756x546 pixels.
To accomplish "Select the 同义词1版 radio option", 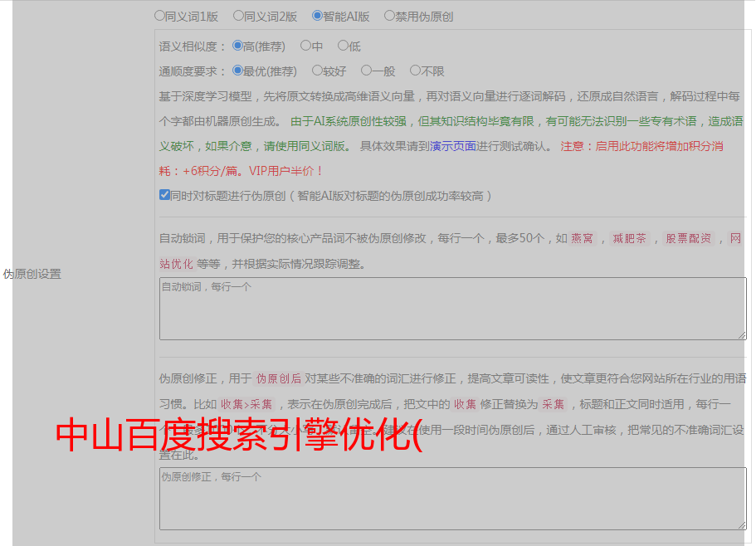I will (x=159, y=16).
